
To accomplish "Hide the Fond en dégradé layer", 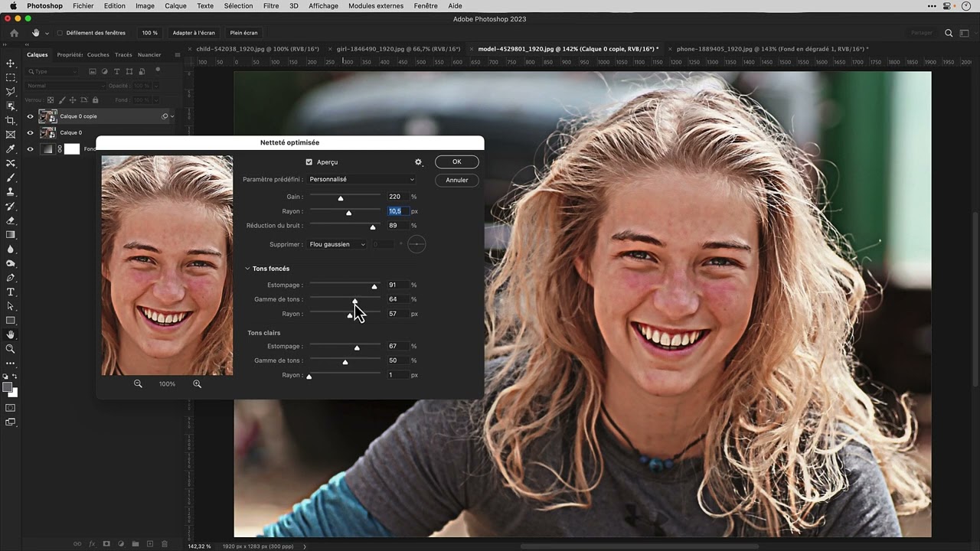I will click(31, 149).
